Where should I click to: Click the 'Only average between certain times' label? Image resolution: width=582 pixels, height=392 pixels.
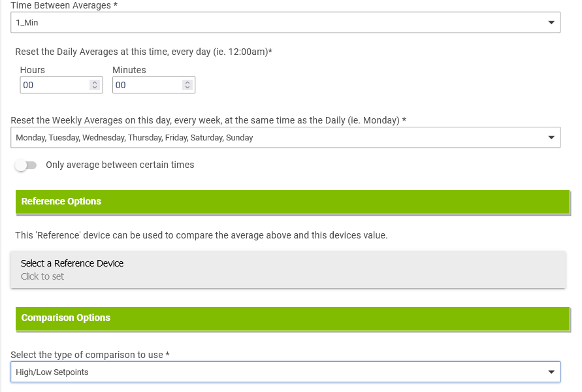tap(120, 165)
